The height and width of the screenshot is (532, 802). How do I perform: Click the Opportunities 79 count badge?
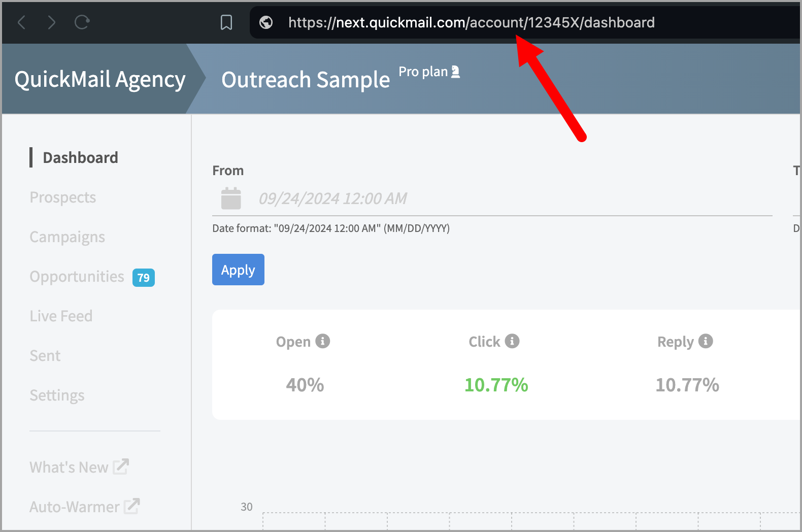[144, 278]
